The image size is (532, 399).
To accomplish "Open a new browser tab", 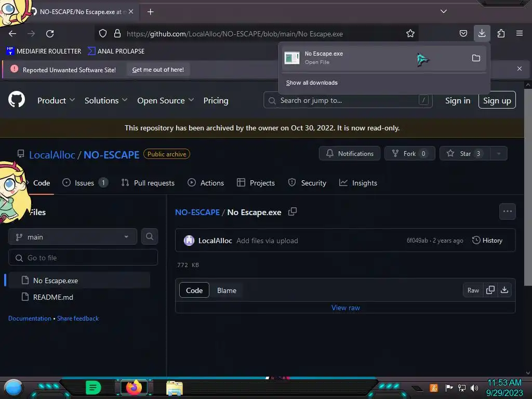I will pyautogui.click(x=150, y=12).
